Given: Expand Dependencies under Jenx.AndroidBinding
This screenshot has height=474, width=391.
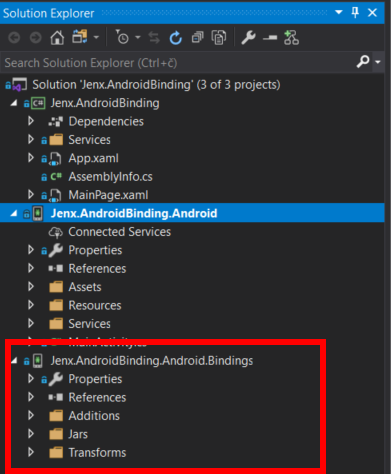Looking at the screenshot, I should point(31,121).
